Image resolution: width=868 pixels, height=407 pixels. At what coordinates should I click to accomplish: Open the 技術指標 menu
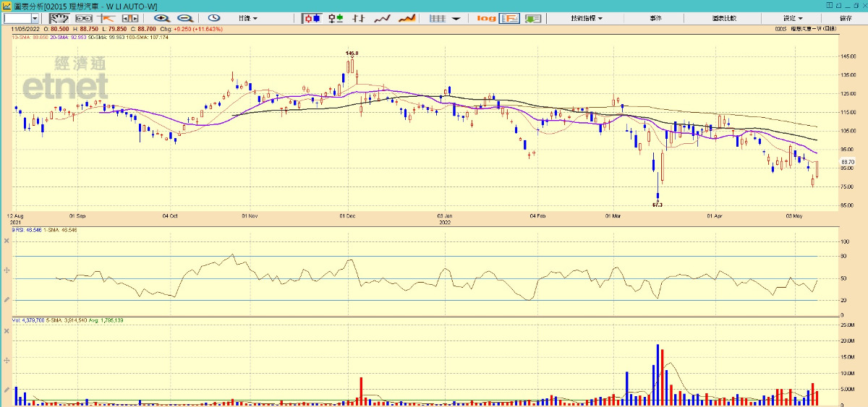point(586,18)
